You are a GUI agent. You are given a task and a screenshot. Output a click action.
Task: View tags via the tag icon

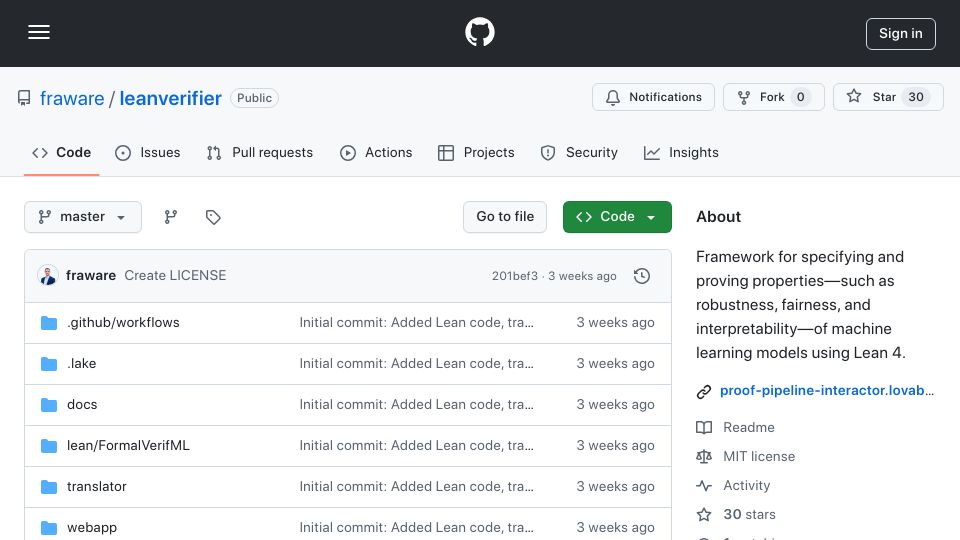(213, 217)
